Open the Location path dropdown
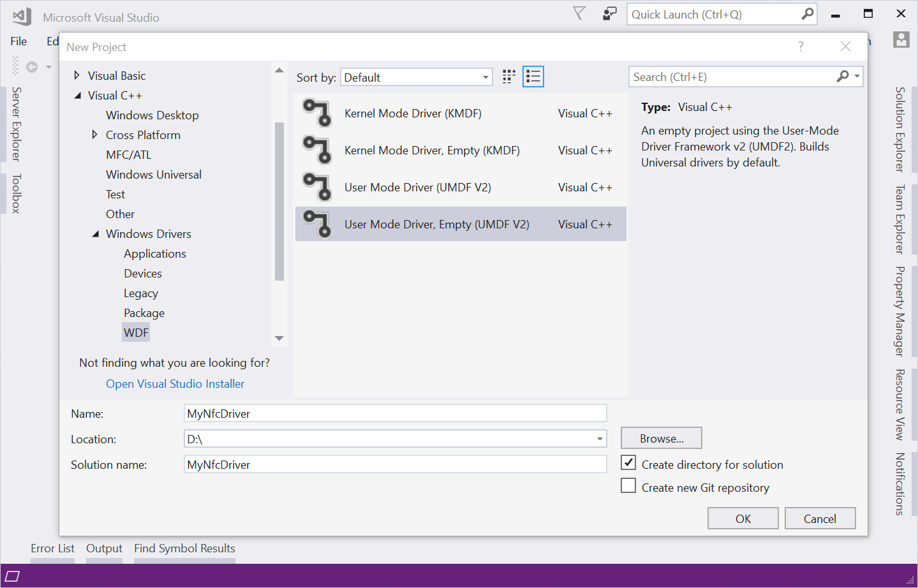This screenshot has width=918, height=588. [600, 439]
